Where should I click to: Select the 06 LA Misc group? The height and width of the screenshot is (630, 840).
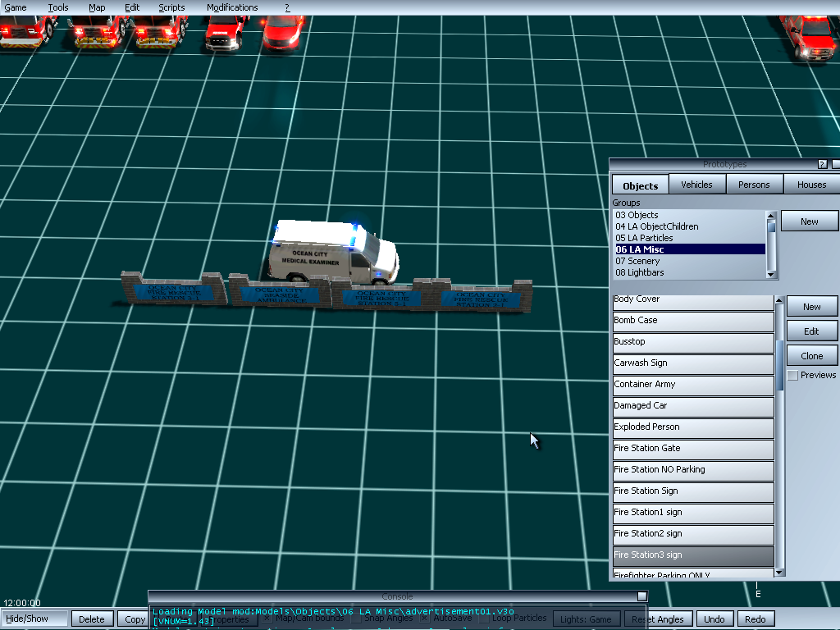[690, 249]
